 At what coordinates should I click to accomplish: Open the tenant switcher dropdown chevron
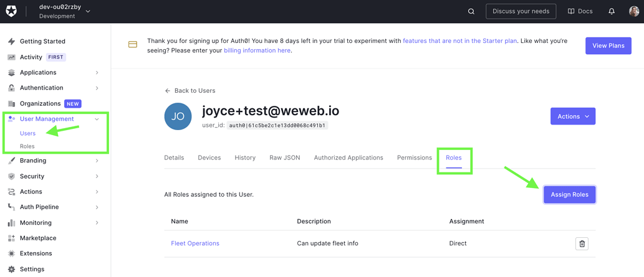(88, 11)
